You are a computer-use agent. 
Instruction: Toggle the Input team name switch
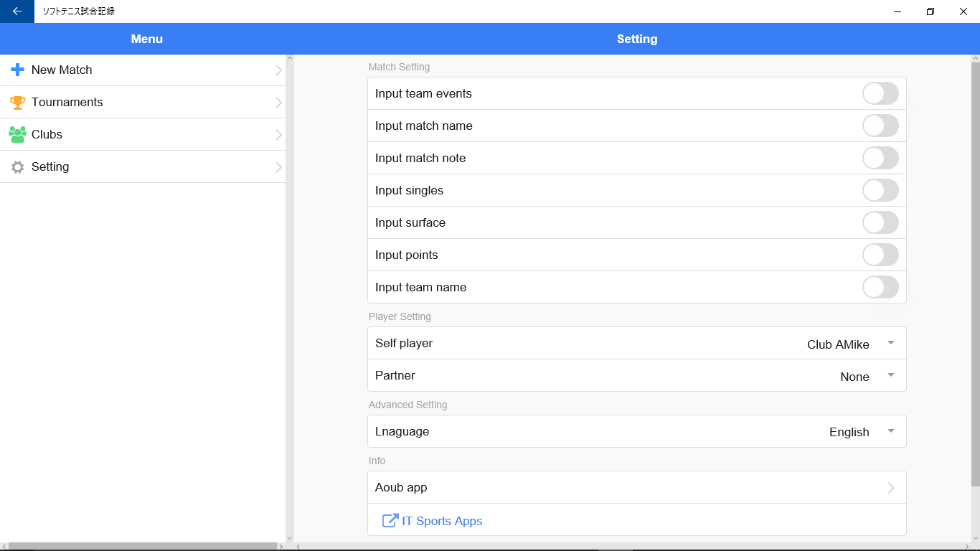coord(880,287)
